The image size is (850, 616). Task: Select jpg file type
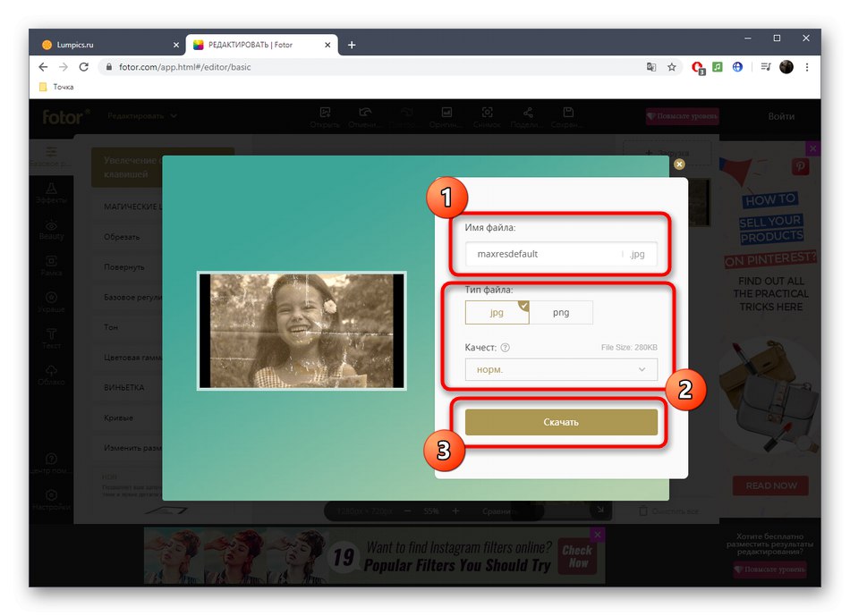(x=497, y=313)
